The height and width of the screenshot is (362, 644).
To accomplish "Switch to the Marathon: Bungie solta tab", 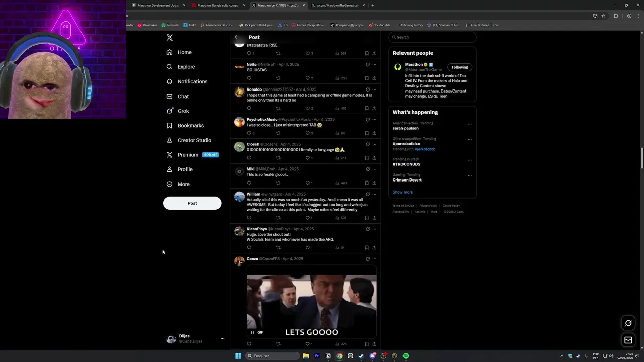I will click(218, 5).
